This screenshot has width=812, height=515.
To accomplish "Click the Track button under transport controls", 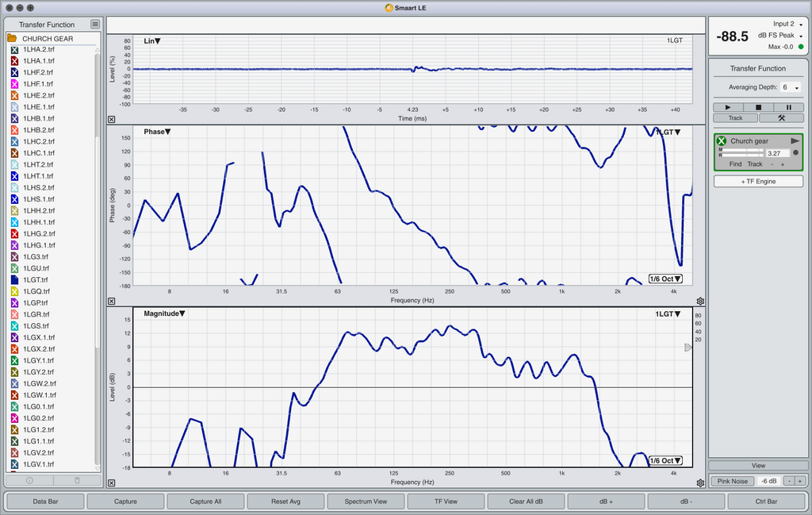I will pos(735,118).
